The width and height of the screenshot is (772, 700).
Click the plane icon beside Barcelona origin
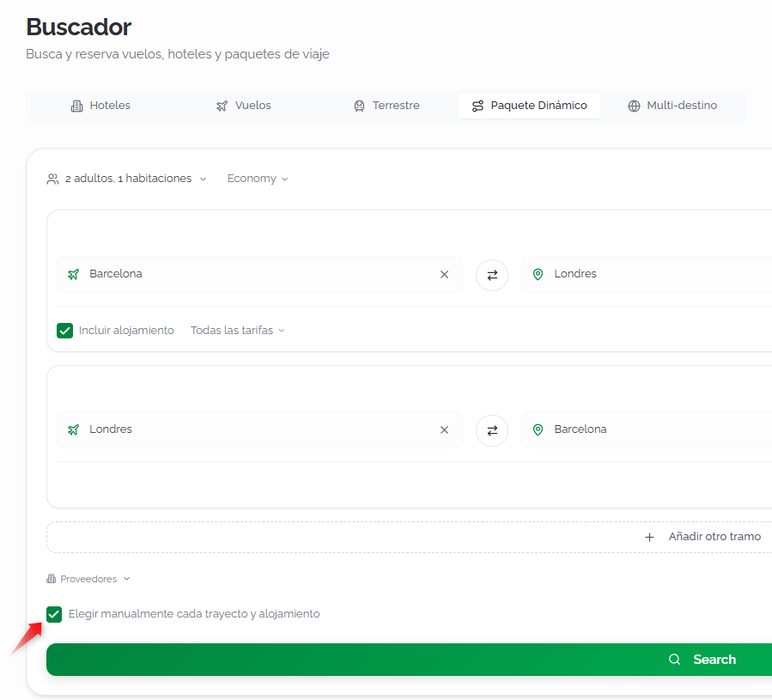point(73,274)
